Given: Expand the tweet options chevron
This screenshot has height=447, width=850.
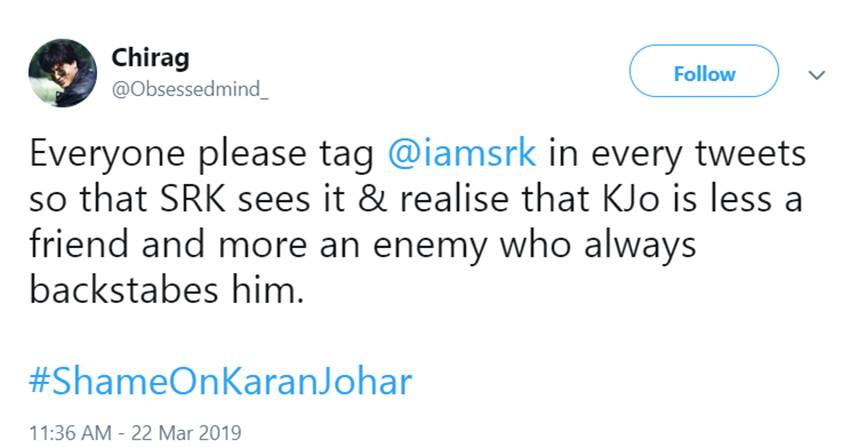Looking at the screenshot, I should point(817,75).
